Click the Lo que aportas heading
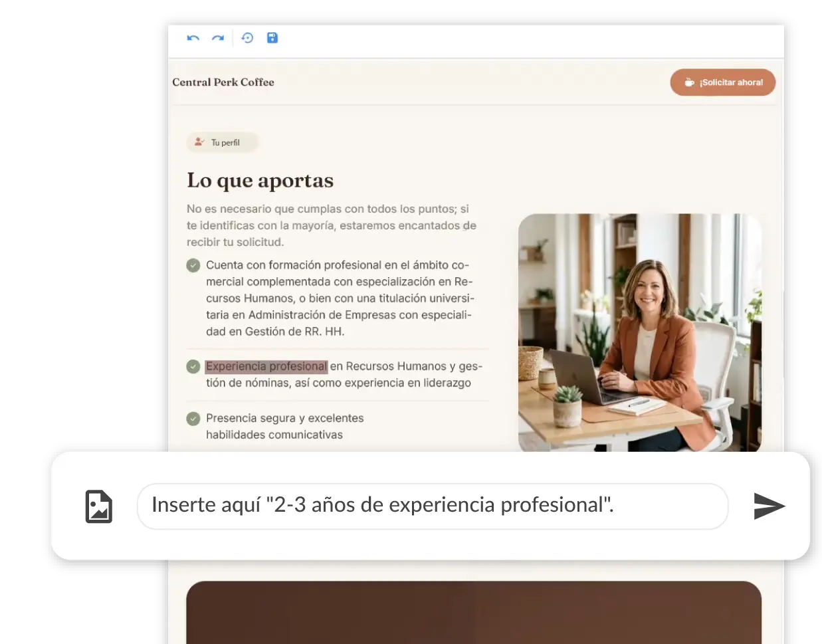The height and width of the screenshot is (644, 822). click(260, 180)
